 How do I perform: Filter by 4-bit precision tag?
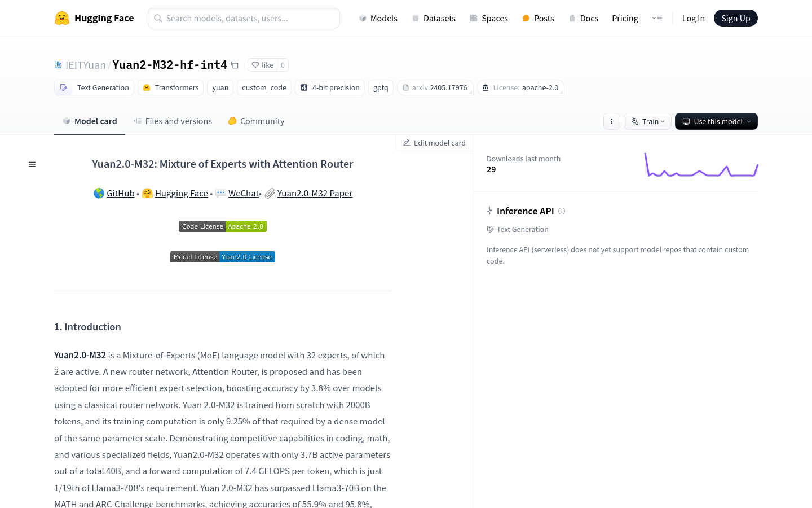(330, 87)
